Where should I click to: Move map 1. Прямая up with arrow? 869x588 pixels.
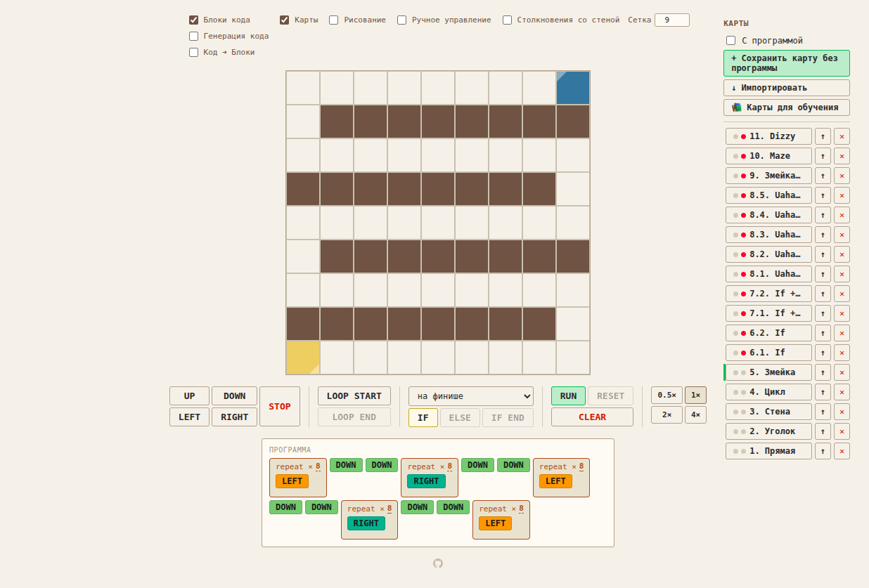823,451
